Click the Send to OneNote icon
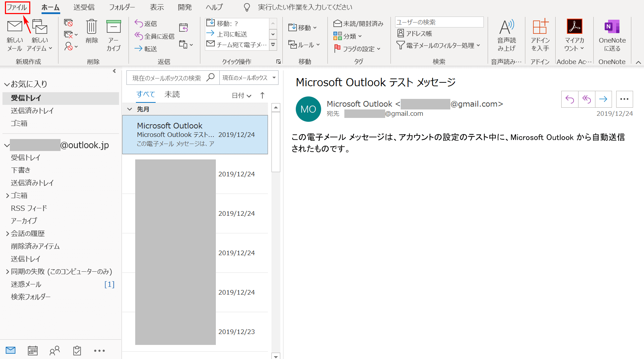This screenshot has height=359, width=644. 612,35
